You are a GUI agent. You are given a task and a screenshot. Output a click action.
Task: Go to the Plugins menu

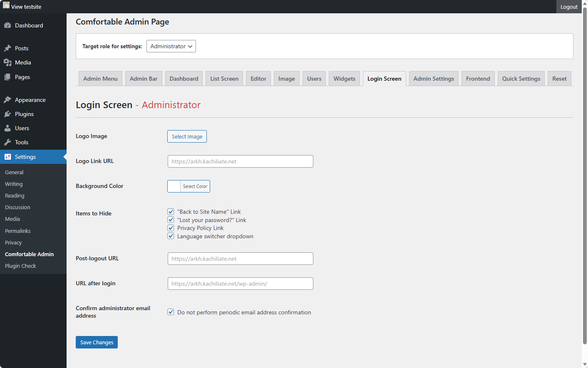click(33, 114)
